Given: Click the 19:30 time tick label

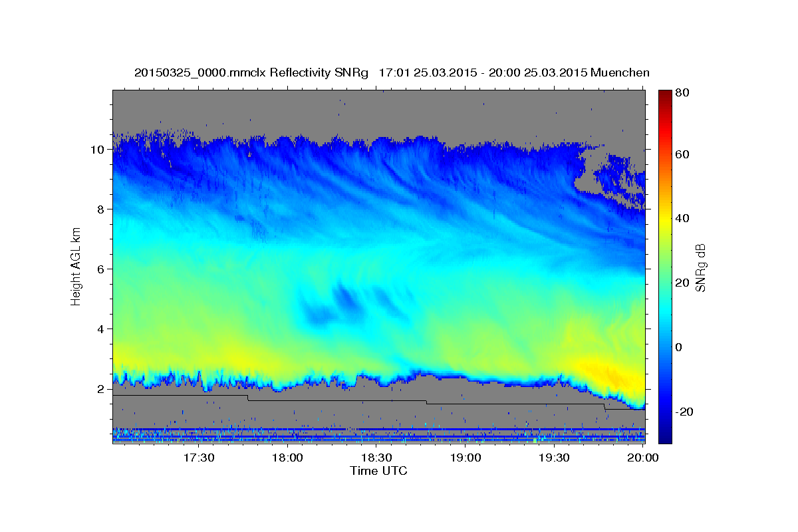Looking at the screenshot, I should click(x=554, y=458).
